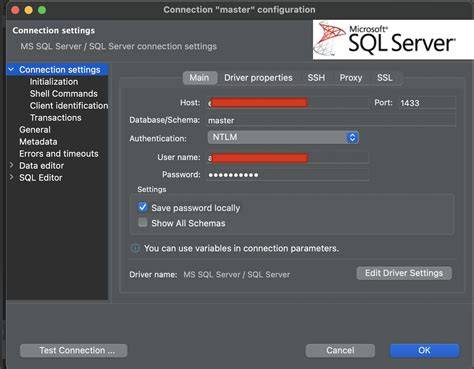Expand the SQL Editor tree node
The width and height of the screenshot is (474, 369).
point(11,177)
